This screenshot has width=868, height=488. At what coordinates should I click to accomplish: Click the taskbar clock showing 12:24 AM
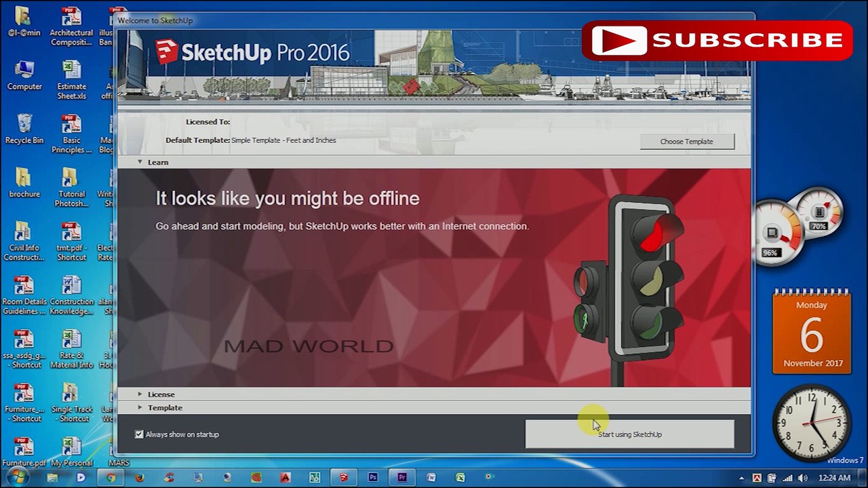click(x=834, y=478)
